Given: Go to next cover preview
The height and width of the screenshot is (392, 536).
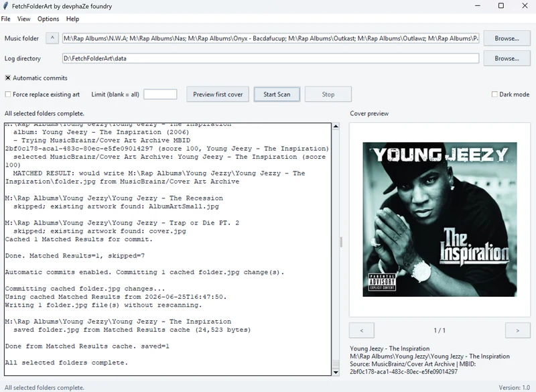Looking at the screenshot, I should click(x=517, y=330).
